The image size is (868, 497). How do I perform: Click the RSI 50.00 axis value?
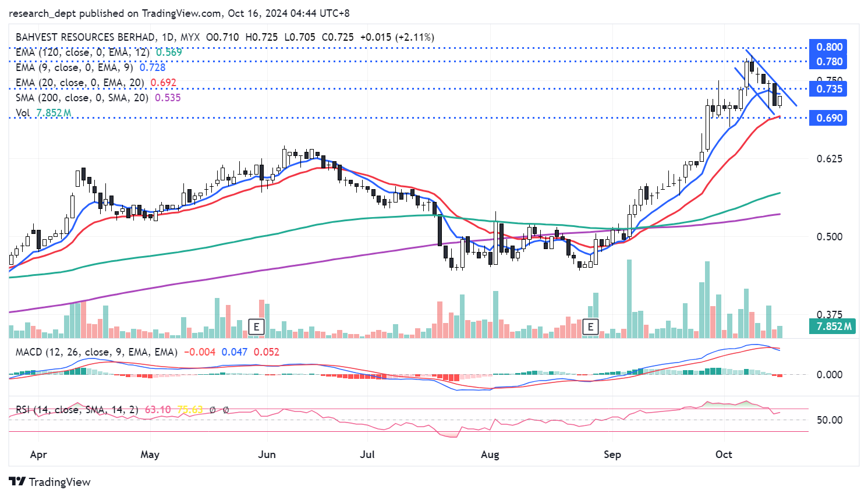click(829, 420)
